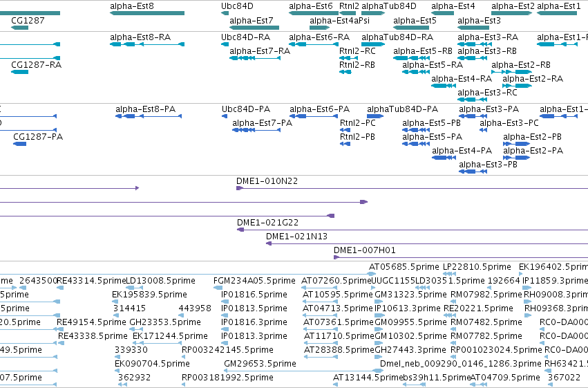The height and width of the screenshot is (388, 588).
Task: Select the alpha-Est8 gene bar in top track
Action: click(x=147, y=13)
